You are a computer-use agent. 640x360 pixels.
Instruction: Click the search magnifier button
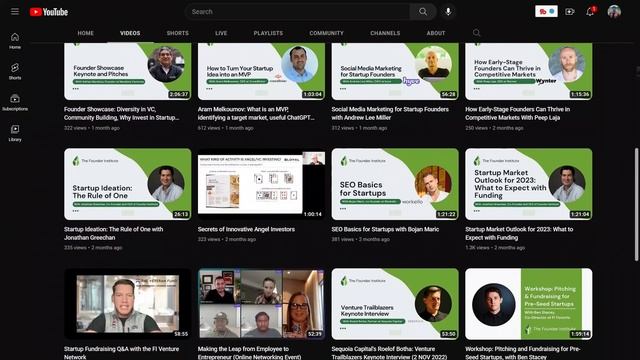423,12
